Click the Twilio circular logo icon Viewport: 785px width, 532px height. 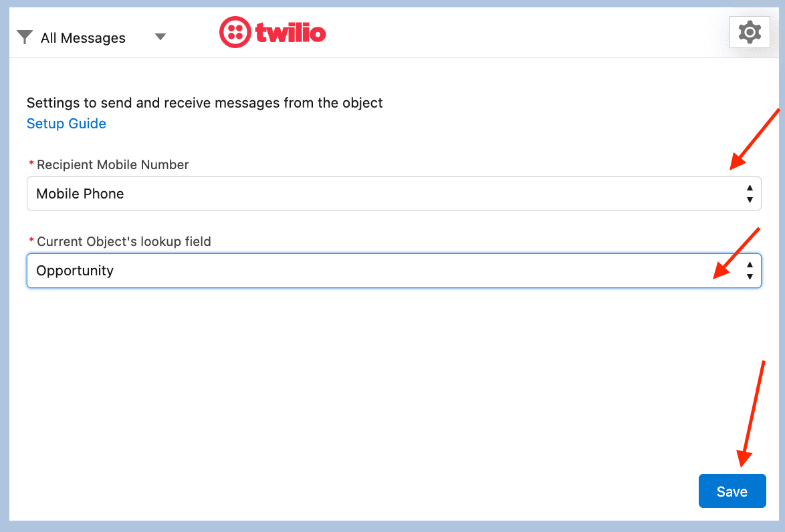233,32
